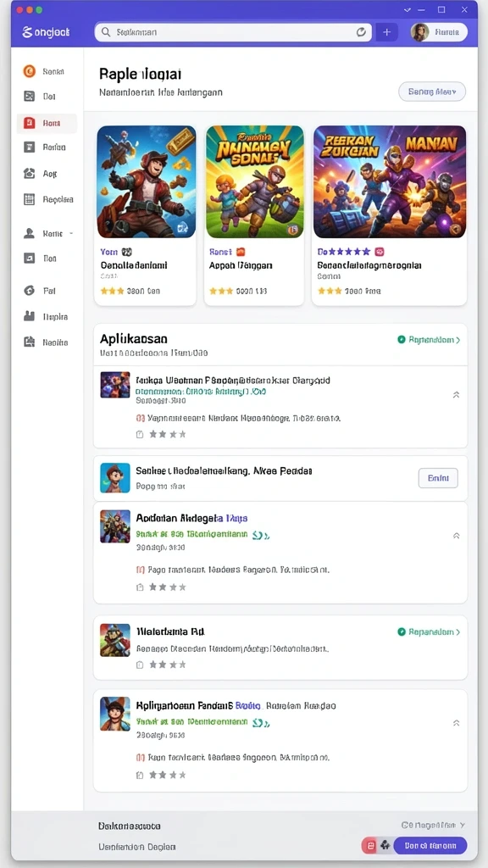Click the dark clover icon beside the bottom purple button
The height and width of the screenshot is (868, 488).
tap(385, 845)
